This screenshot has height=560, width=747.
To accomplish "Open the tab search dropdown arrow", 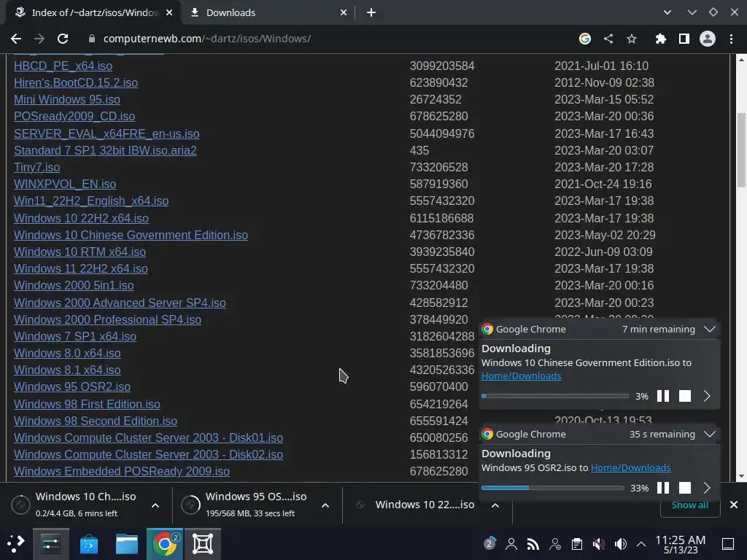I will pyautogui.click(x=667, y=13).
